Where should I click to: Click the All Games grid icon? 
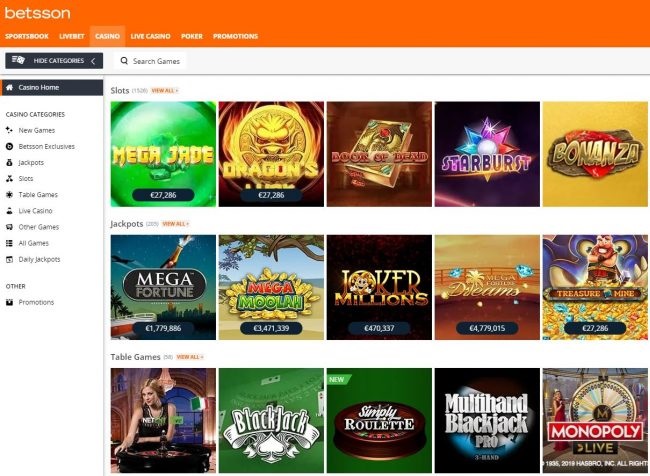[9, 243]
